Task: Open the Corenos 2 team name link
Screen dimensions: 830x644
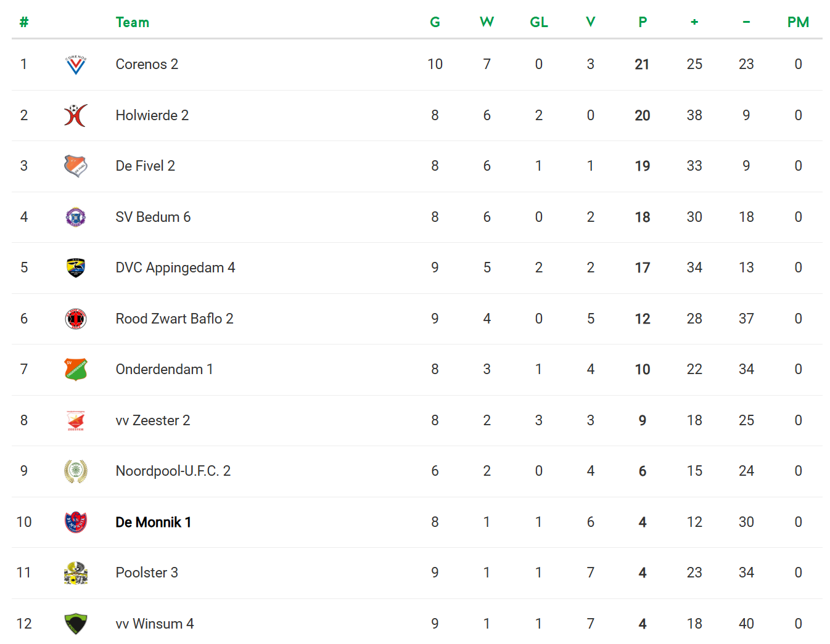Action: click(x=147, y=64)
